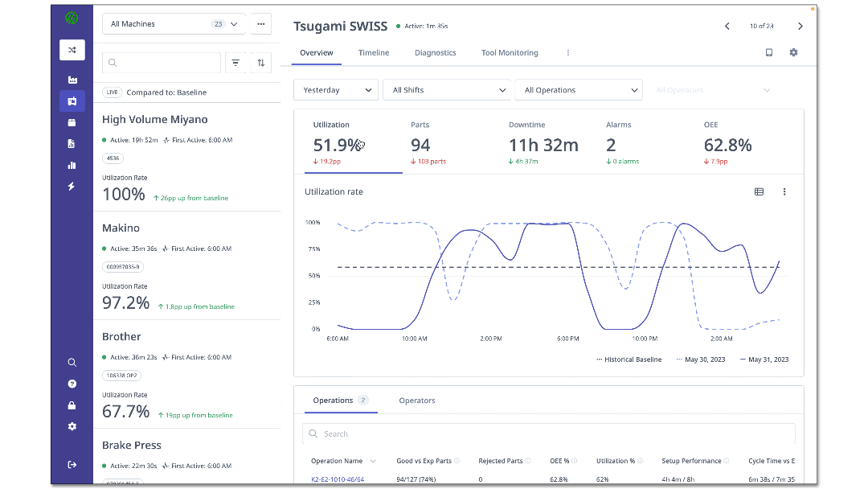Click the Setup Performance column info icon
Viewport: 868px width, 489px height.
(727, 461)
